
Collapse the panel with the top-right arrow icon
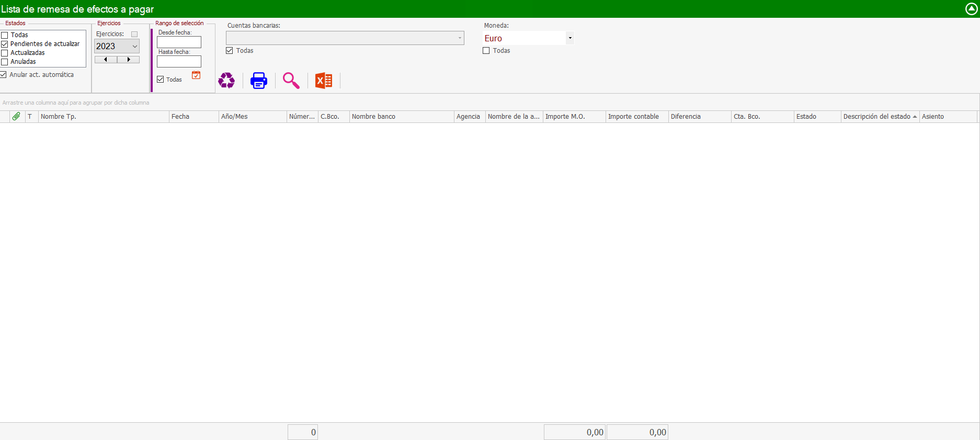coord(971,9)
